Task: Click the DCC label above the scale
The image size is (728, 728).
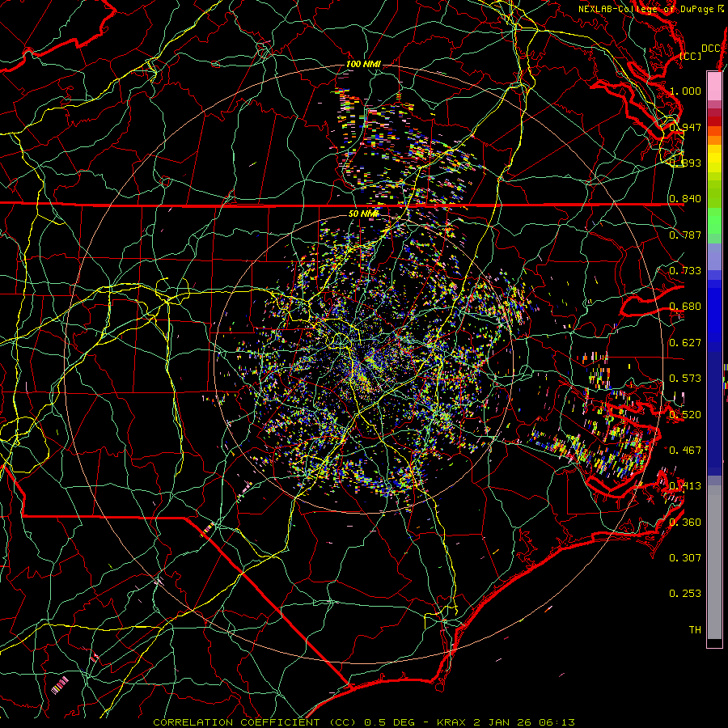Action: [x=710, y=49]
